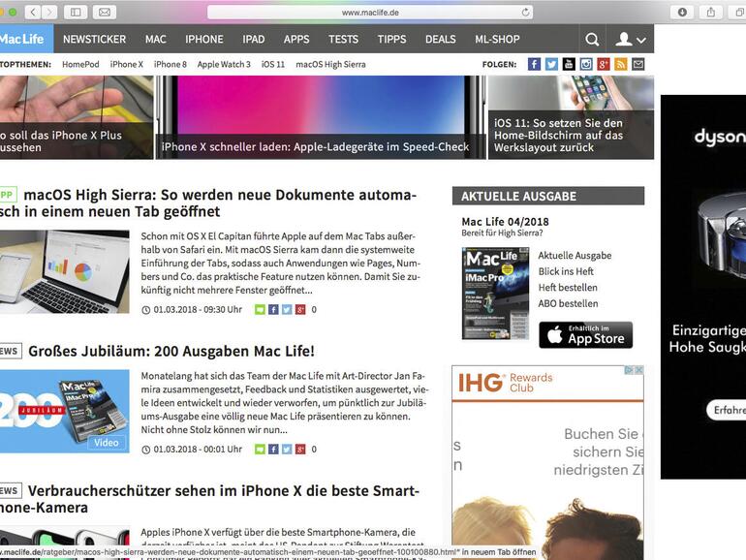Select the HomePod top theme
The image size is (746, 560).
(x=80, y=64)
